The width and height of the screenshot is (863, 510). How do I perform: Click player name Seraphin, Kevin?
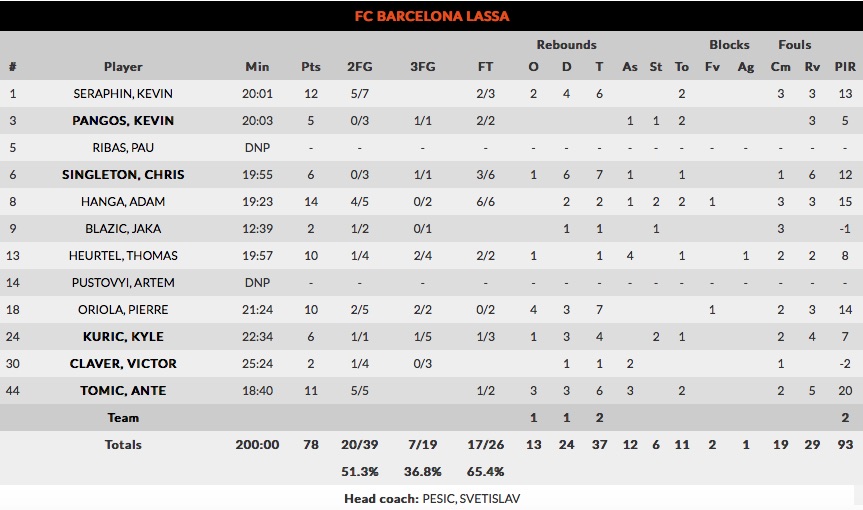click(x=123, y=94)
